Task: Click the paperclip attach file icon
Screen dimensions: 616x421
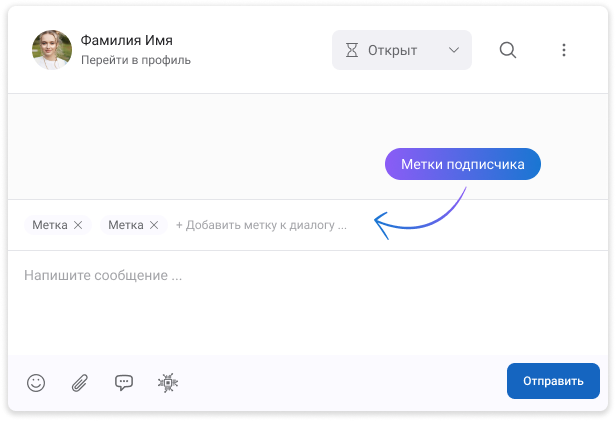Action: 80,383
